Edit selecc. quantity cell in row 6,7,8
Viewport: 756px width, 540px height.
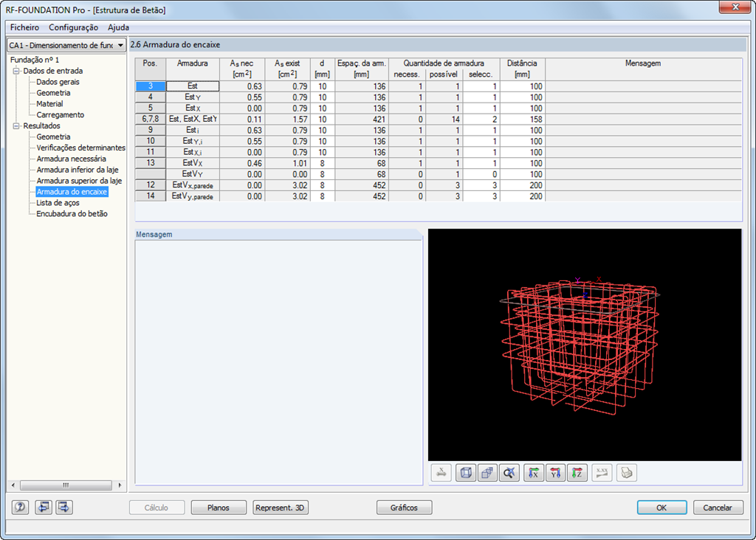481,119
